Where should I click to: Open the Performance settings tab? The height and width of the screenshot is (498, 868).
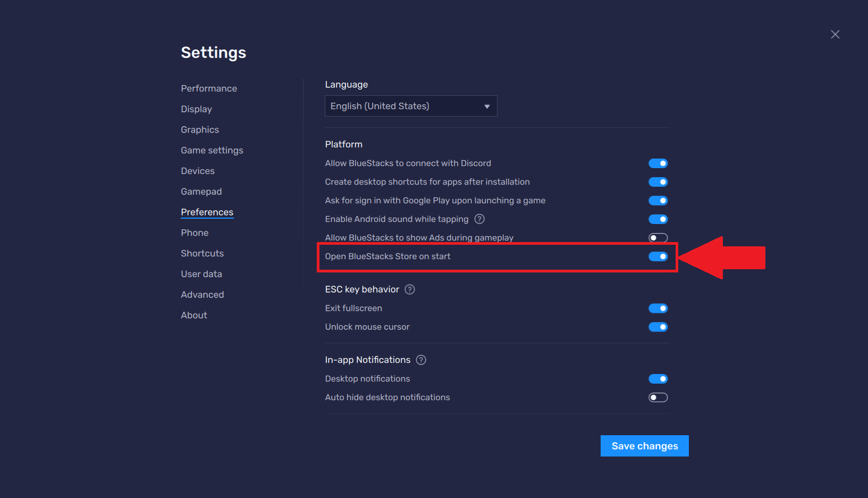(x=209, y=88)
